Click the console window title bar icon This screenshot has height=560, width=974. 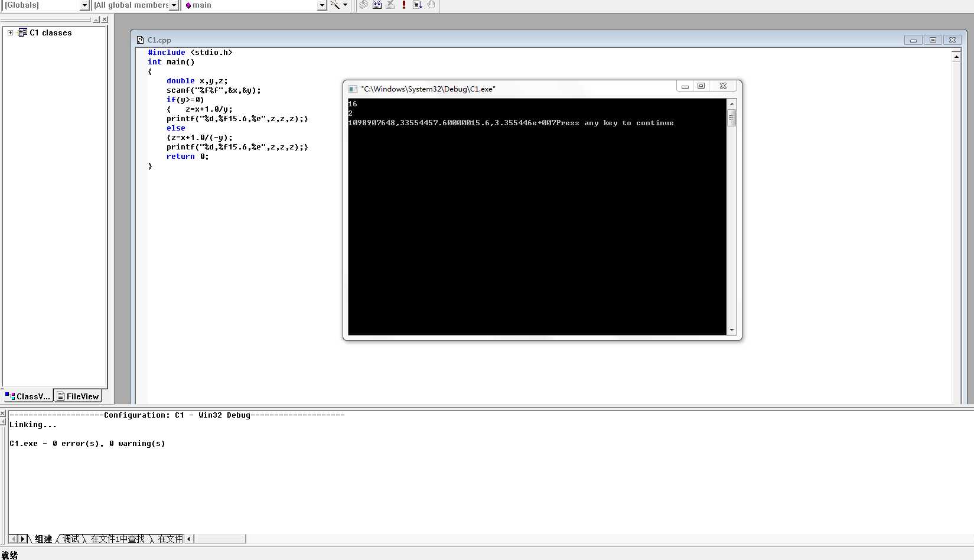point(353,89)
